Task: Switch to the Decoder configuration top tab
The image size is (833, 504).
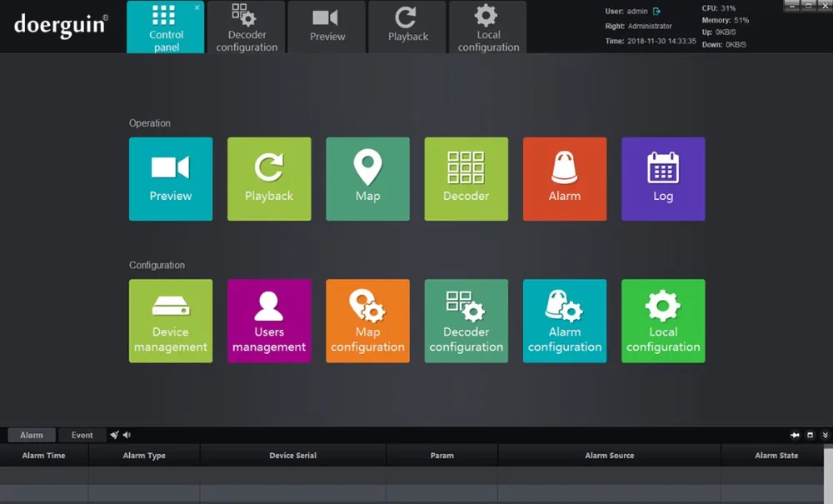Action: (247, 27)
